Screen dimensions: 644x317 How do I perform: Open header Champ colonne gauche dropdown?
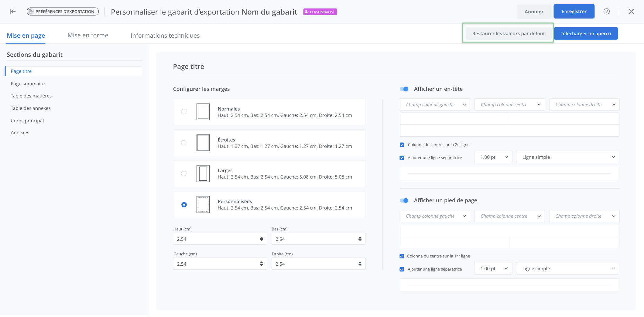435,105
